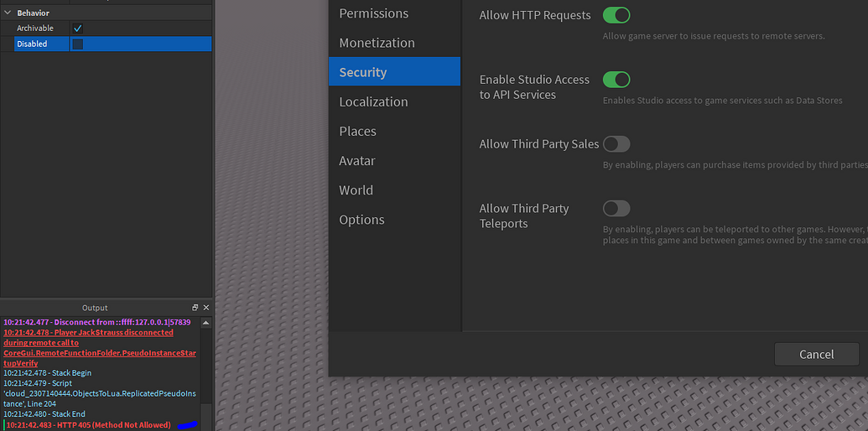Screen dimensions: 868x431
Task: Select the HTTP 405 error line
Action: 89,425
